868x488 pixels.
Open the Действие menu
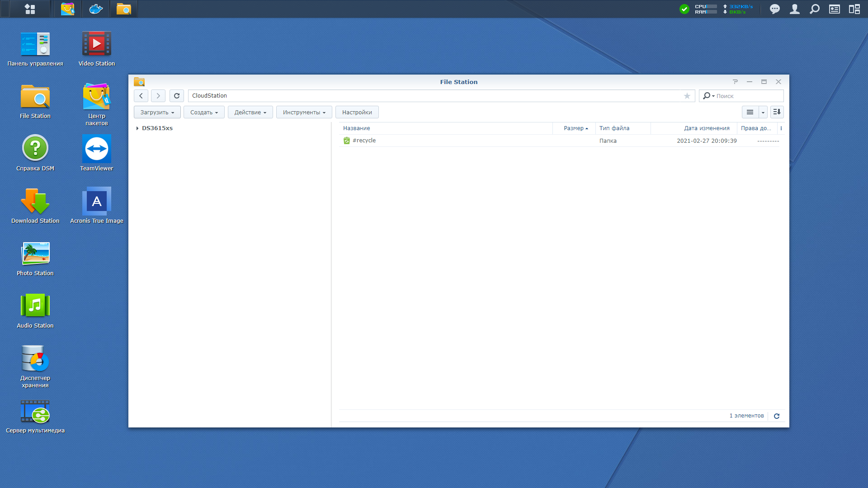(250, 113)
